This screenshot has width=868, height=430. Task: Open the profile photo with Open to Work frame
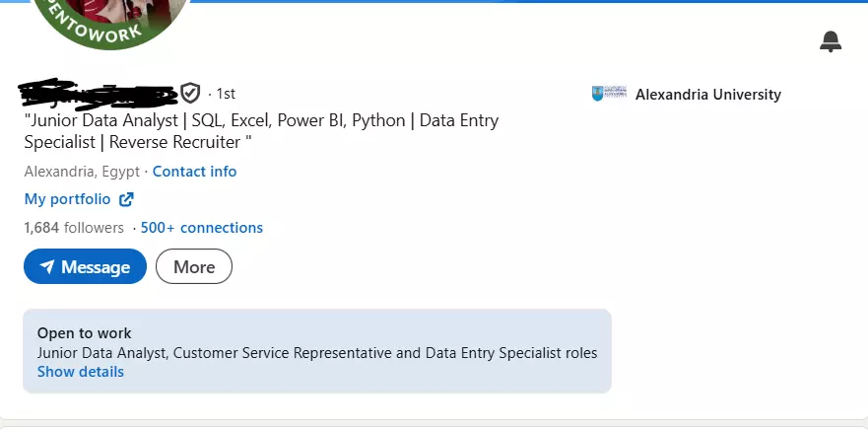108,20
